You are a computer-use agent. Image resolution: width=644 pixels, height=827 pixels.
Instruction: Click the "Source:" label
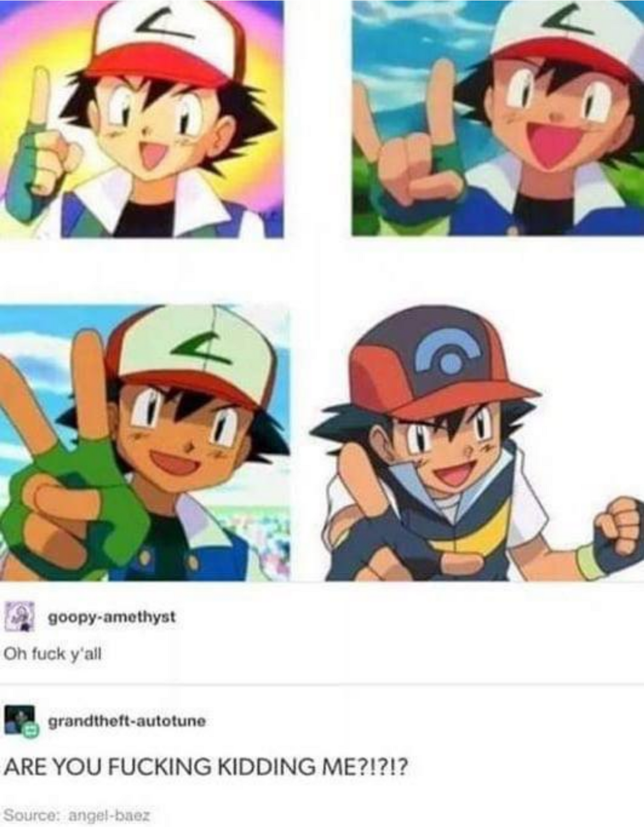[x=34, y=816]
